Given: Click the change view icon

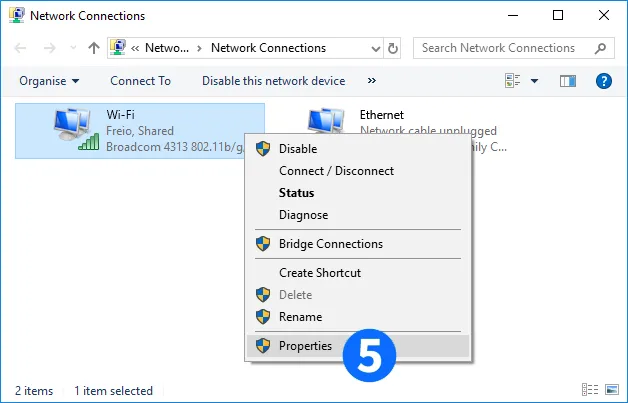Looking at the screenshot, I should pyautogui.click(x=512, y=81).
